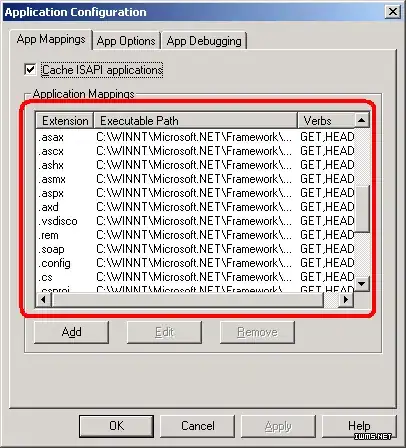
Task: Select the .config mapping row
Action: coord(195,263)
